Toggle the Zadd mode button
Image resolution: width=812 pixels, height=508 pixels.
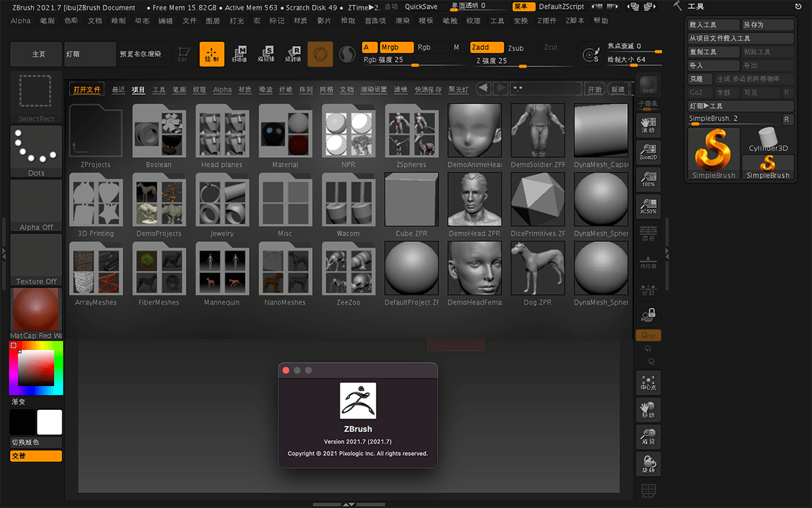487,47
